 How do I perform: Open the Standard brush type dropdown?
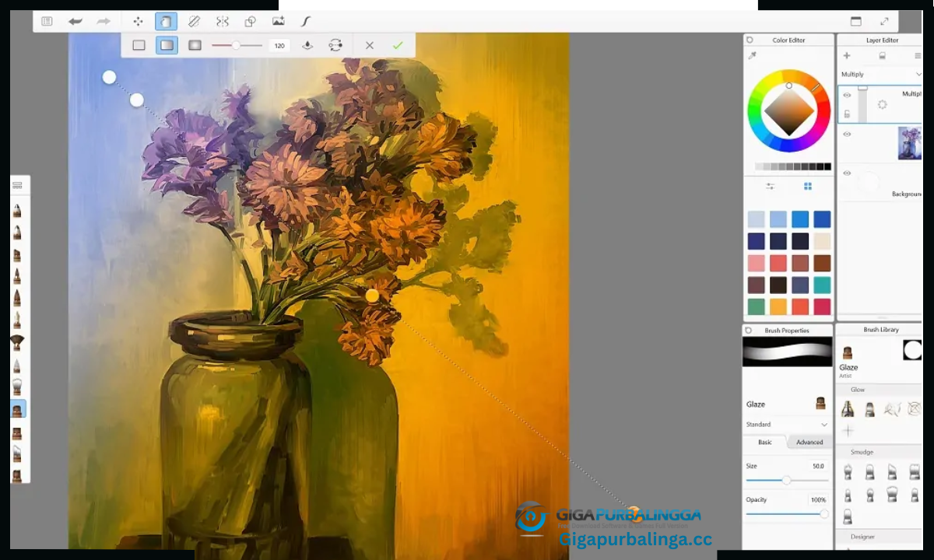pos(787,425)
